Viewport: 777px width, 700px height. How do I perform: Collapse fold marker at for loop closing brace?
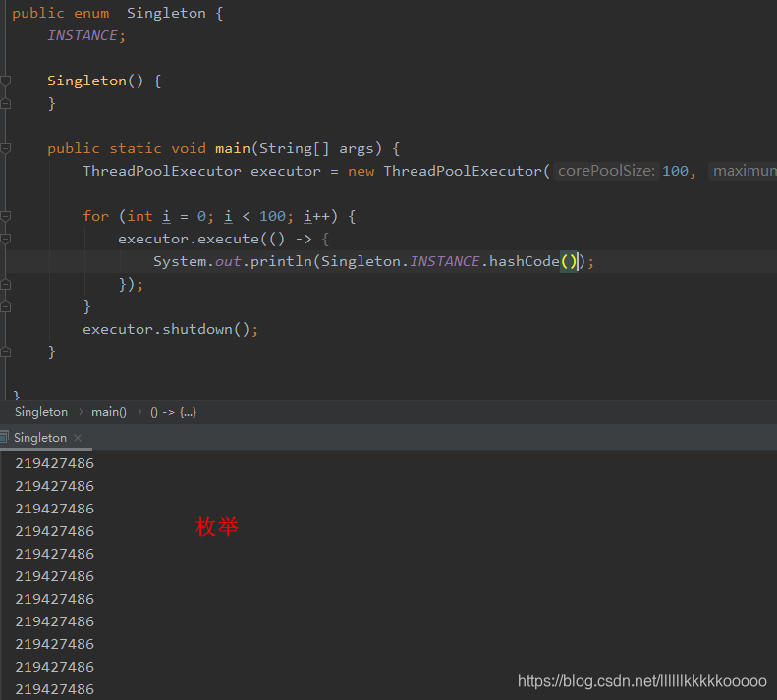tap(6, 307)
